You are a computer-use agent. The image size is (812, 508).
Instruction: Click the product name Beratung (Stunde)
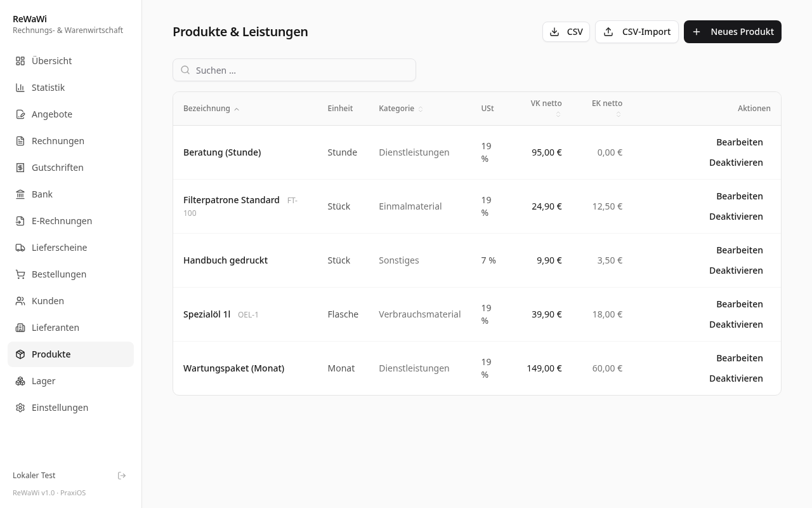(x=222, y=152)
